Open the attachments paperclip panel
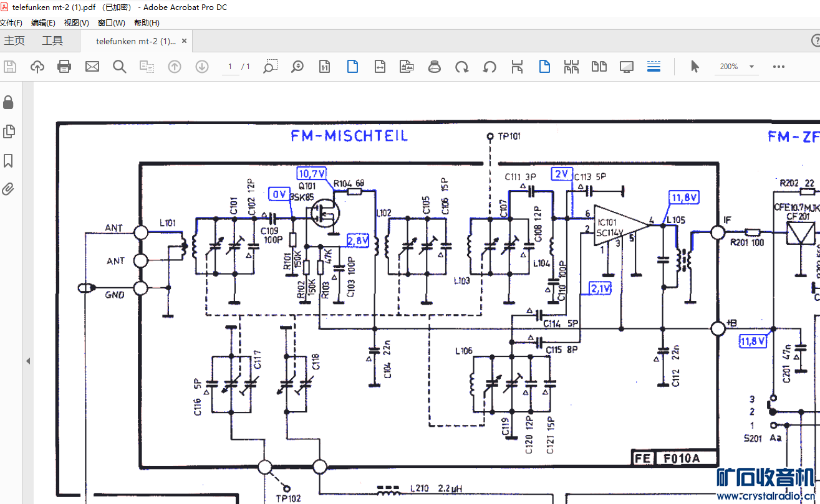820x504 pixels. point(8,189)
